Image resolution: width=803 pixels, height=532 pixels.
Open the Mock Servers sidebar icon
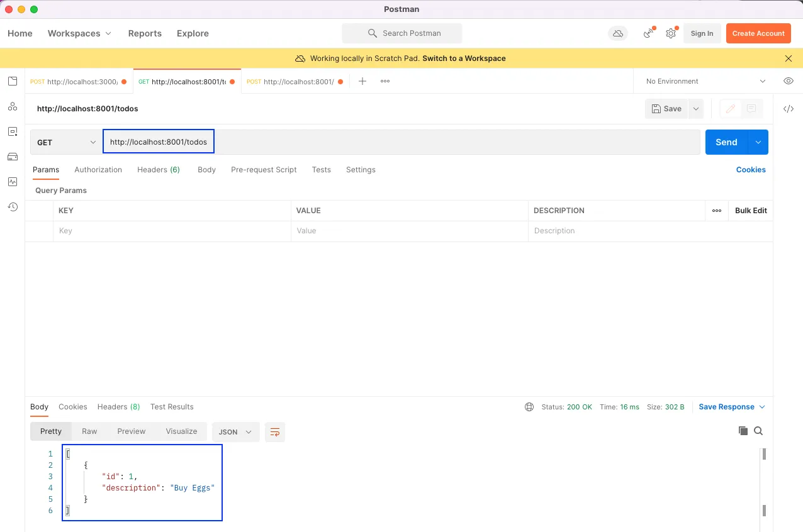coord(13,157)
